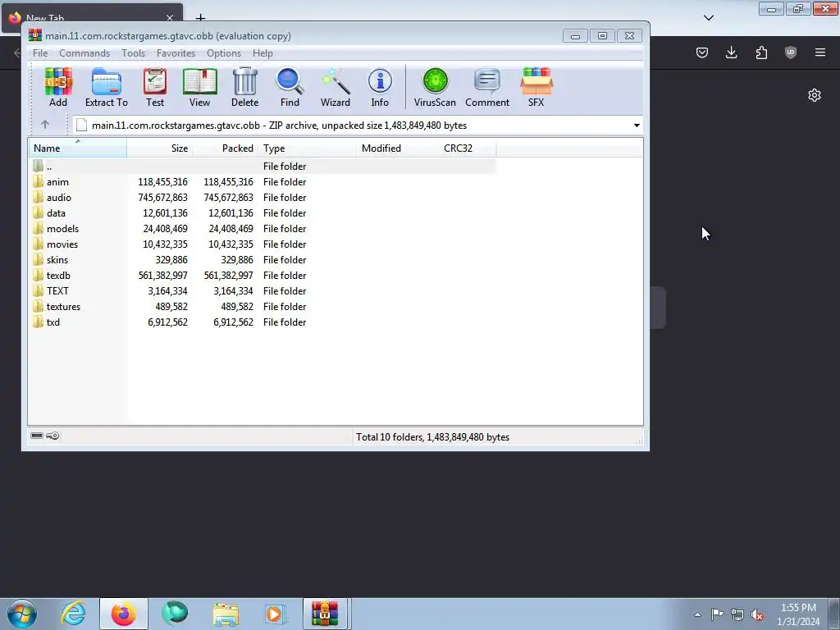
Task: Click the Extract To toolbar icon
Action: (x=106, y=87)
